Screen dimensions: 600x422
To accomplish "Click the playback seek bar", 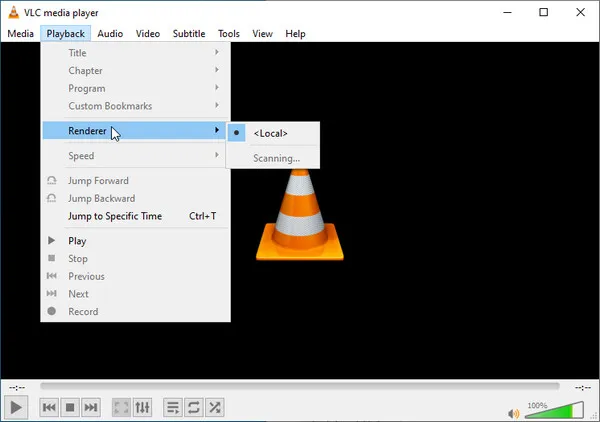I will point(300,386).
